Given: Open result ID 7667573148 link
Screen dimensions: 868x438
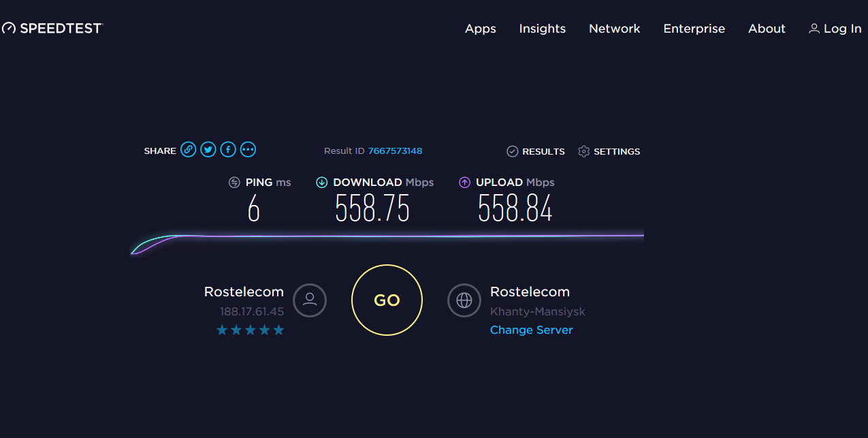Looking at the screenshot, I should click(x=395, y=151).
